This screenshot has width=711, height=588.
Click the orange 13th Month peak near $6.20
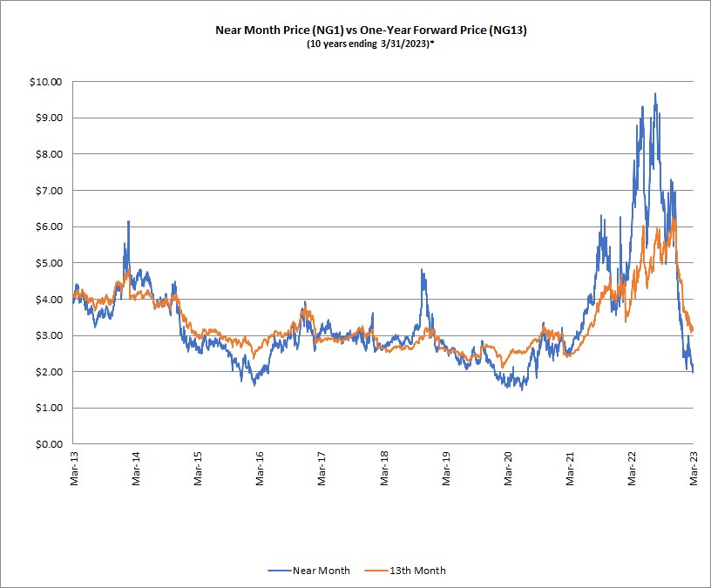click(674, 220)
